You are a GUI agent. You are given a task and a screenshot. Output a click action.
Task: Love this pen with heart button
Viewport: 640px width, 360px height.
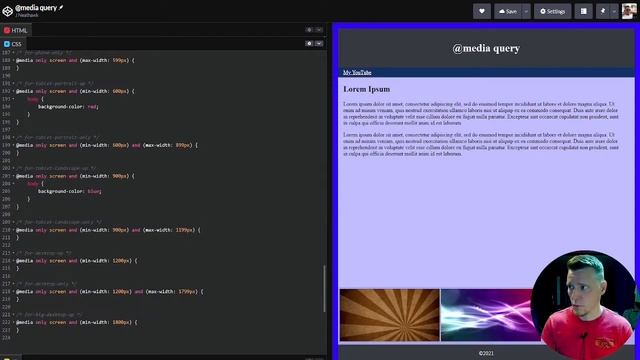pos(482,11)
